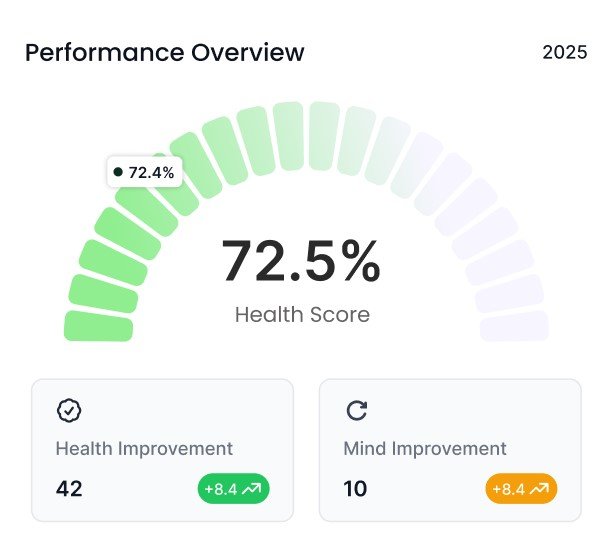Click the Health Score label
Viewport: 611px width, 544px height.
pos(302,315)
